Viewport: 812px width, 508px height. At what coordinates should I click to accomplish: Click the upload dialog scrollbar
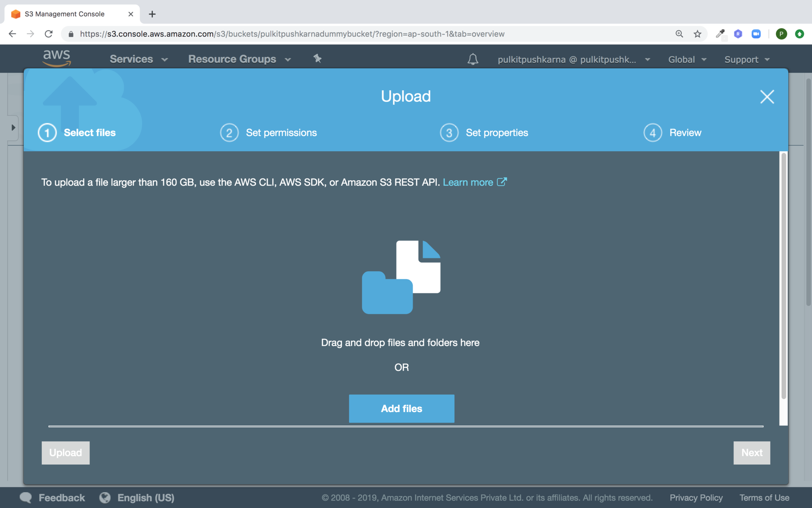(783, 275)
